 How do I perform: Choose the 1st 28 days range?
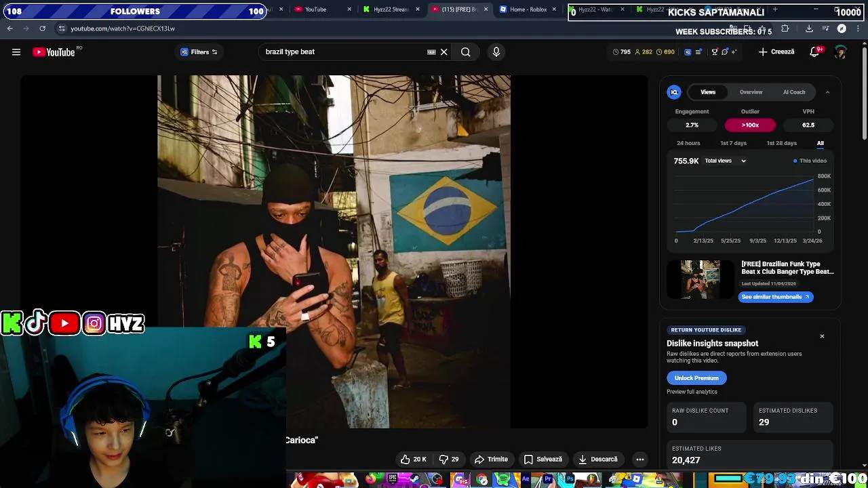coord(781,143)
